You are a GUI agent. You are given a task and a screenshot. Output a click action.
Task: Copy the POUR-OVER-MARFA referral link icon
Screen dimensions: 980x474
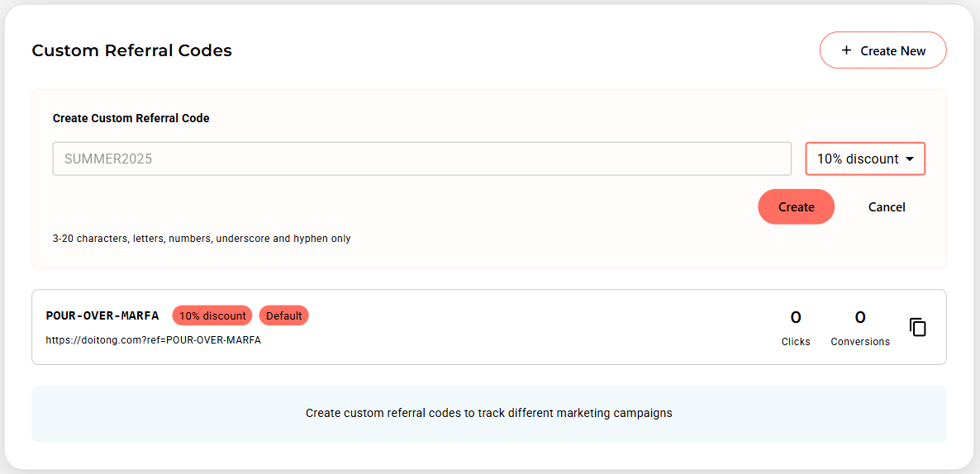917,327
